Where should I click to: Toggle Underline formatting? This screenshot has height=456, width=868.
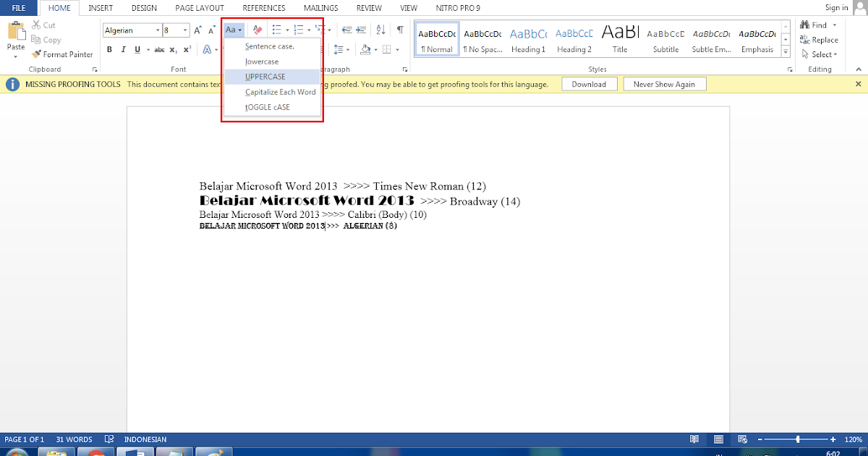tap(136, 50)
